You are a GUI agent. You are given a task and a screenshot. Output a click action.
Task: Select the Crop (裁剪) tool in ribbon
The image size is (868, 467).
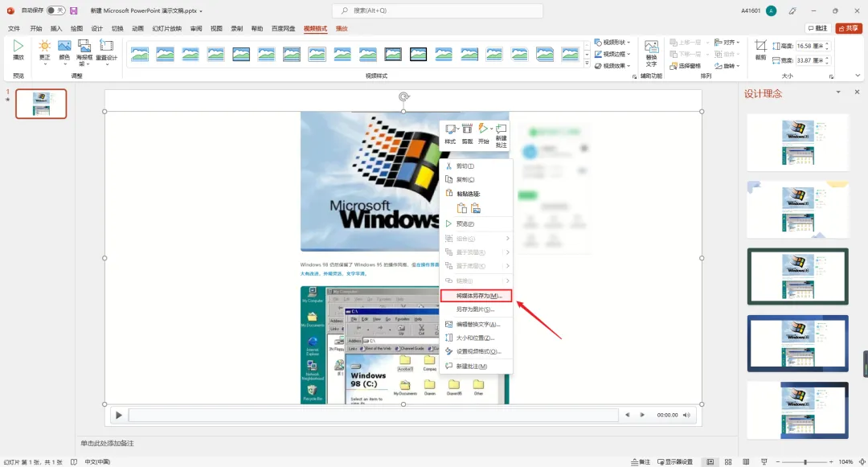pyautogui.click(x=760, y=50)
